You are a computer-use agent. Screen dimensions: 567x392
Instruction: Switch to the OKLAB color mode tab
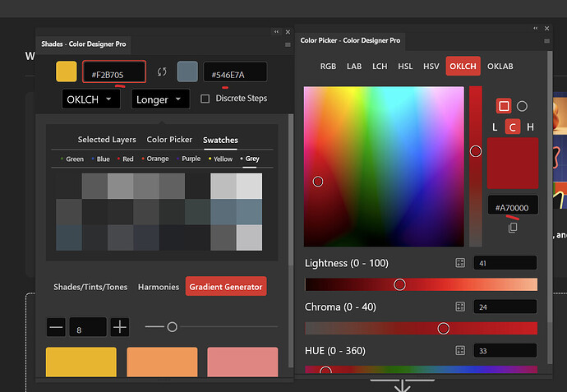tap(500, 67)
